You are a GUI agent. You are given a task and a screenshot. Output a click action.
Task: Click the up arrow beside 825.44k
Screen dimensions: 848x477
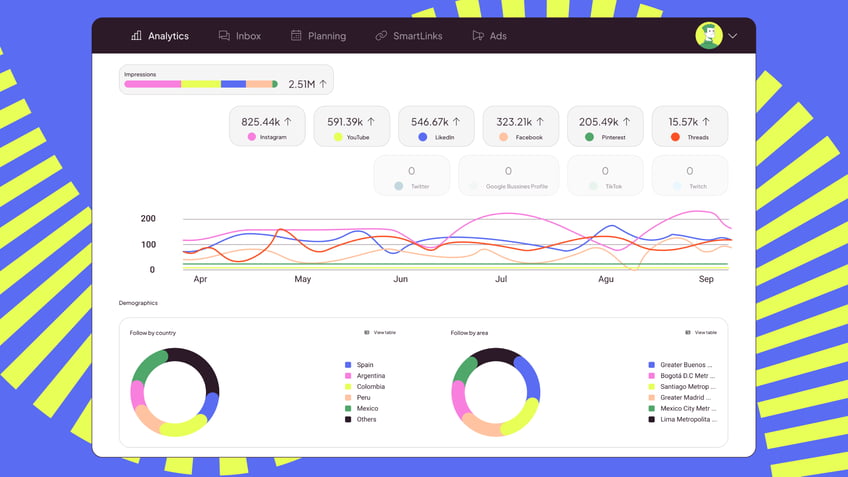click(x=288, y=122)
